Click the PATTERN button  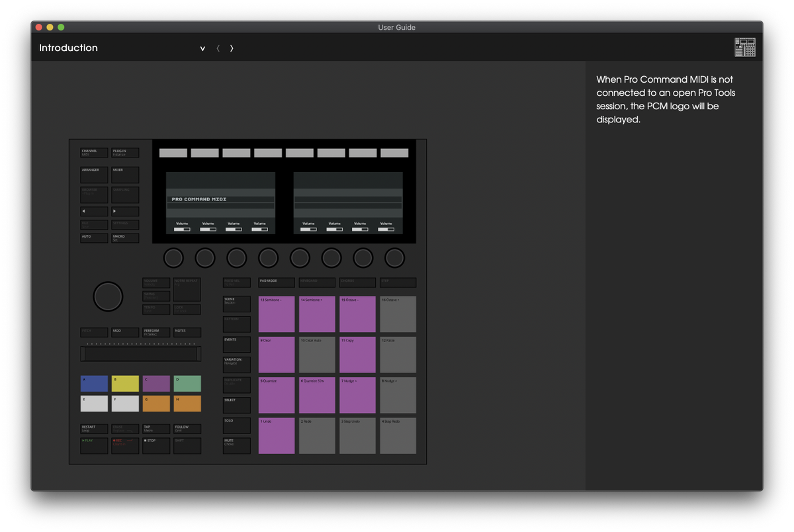point(237,324)
